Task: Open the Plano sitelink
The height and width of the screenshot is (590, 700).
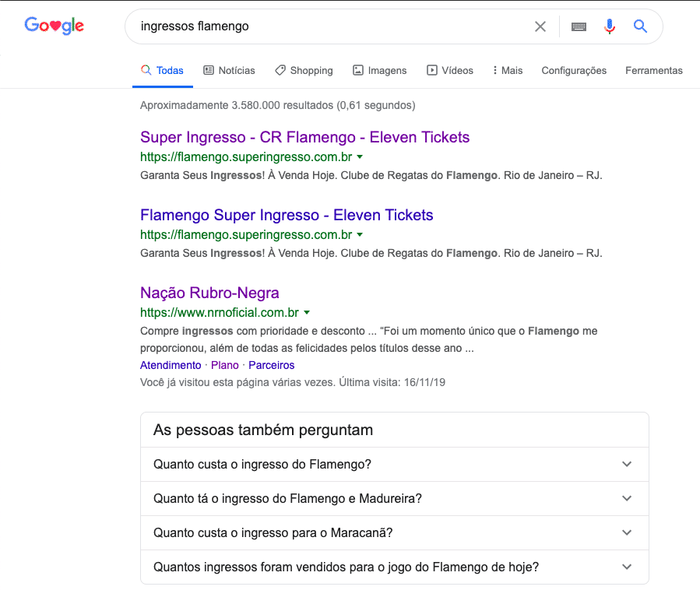Action: 224,365
